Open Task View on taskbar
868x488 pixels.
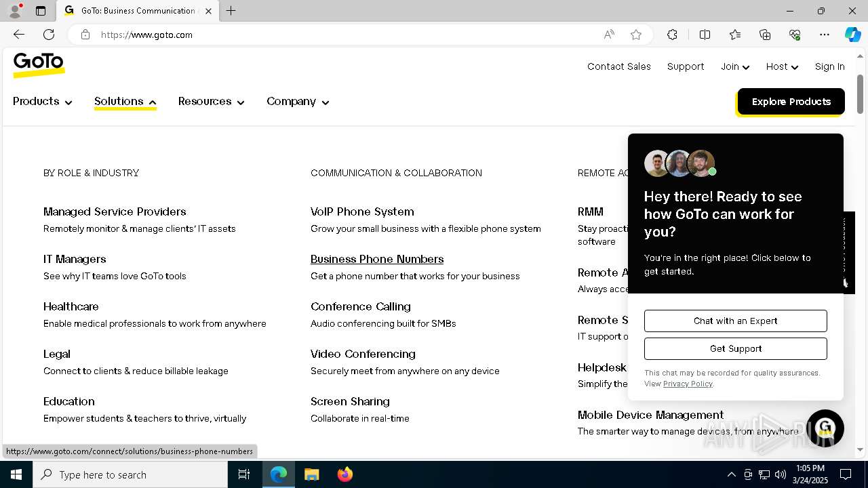244,474
